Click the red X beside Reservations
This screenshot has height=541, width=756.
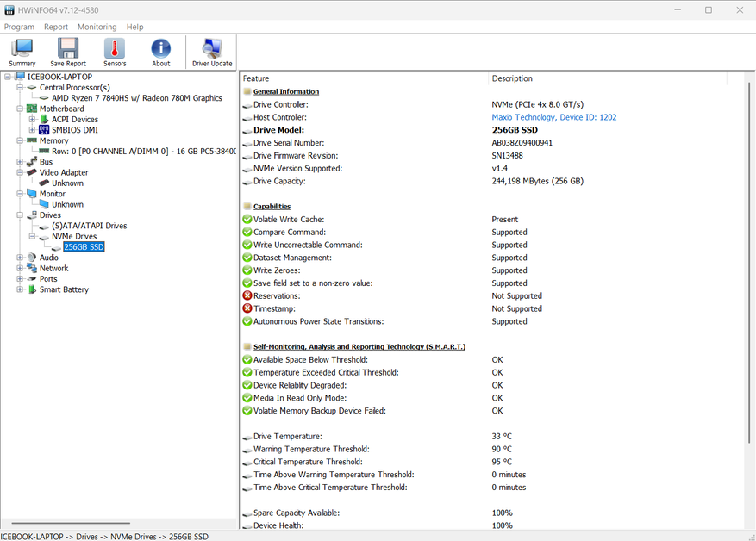pyautogui.click(x=247, y=295)
